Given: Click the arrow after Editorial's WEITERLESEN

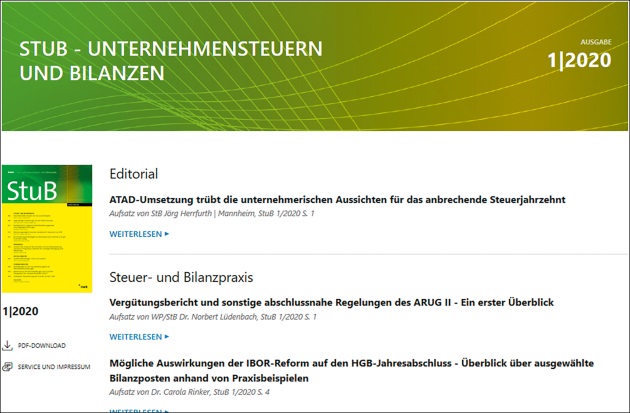Looking at the screenshot, I should pyautogui.click(x=167, y=234).
